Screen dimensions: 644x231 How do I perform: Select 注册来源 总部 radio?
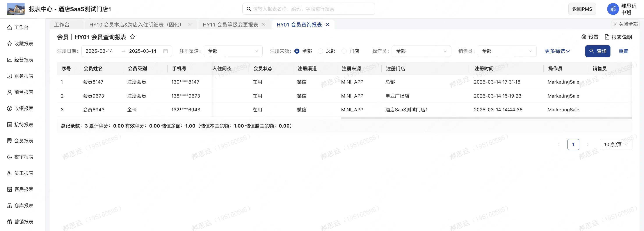[320, 51]
